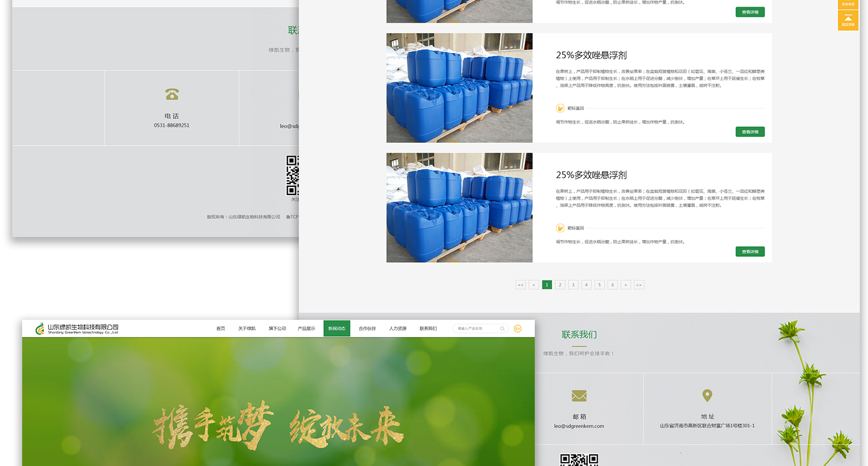This screenshot has height=466, width=868.
Task: Click the search magnifier icon
Action: point(502,329)
